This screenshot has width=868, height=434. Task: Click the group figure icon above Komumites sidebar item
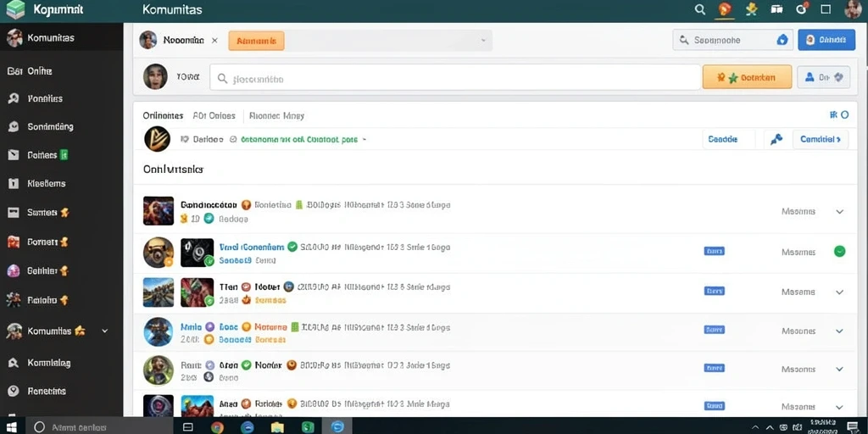pos(14,300)
